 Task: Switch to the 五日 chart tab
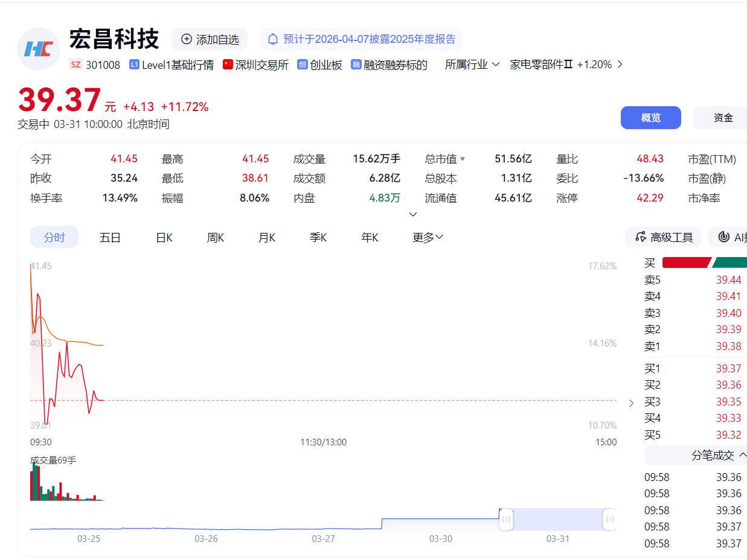pyautogui.click(x=110, y=237)
